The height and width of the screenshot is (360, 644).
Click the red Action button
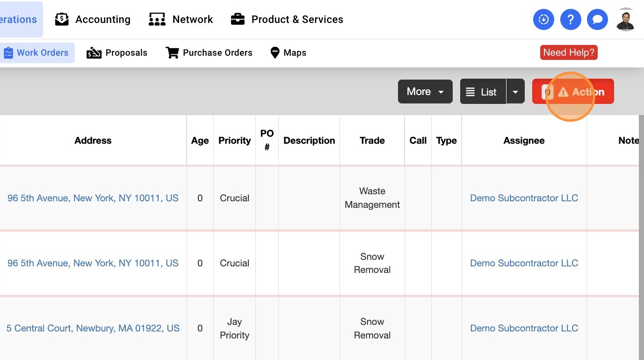(573, 92)
